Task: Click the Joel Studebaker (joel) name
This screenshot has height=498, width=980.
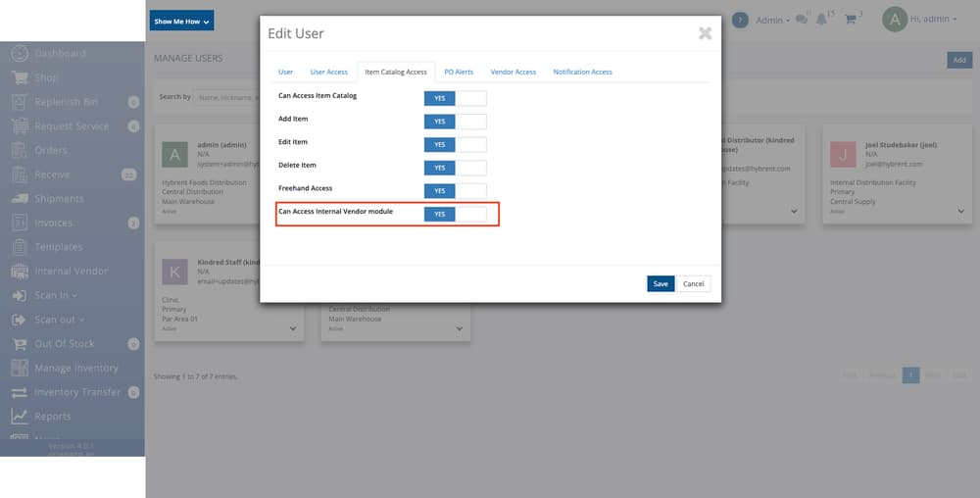Action: click(x=901, y=145)
